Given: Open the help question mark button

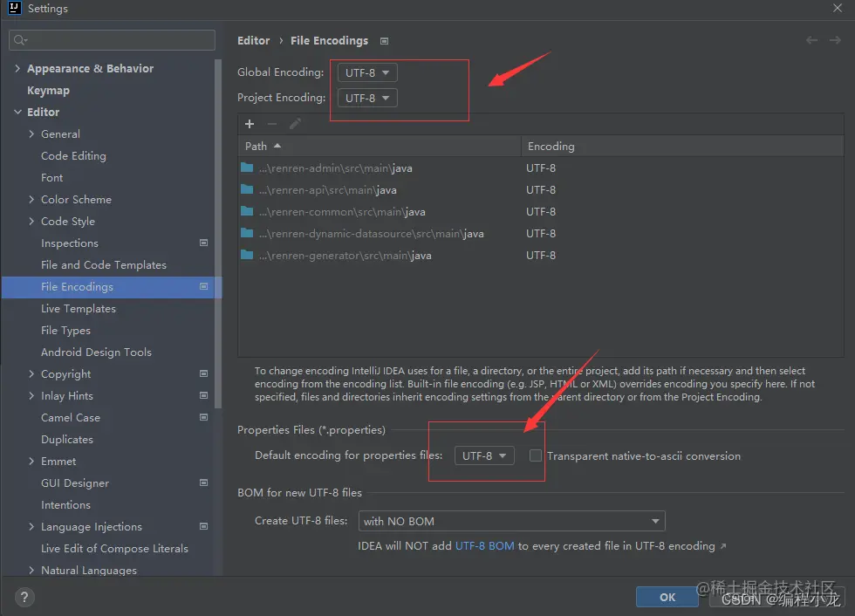Looking at the screenshot, I should [24, 598].
